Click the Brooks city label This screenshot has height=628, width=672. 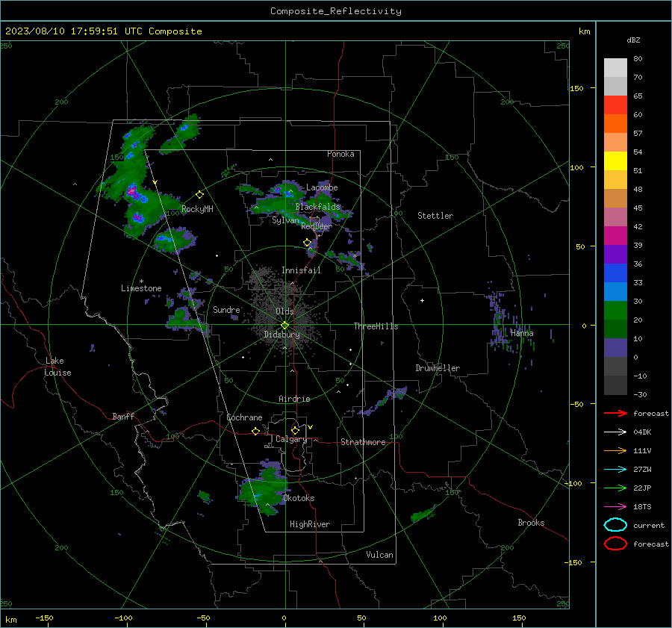tap(531, 523)
